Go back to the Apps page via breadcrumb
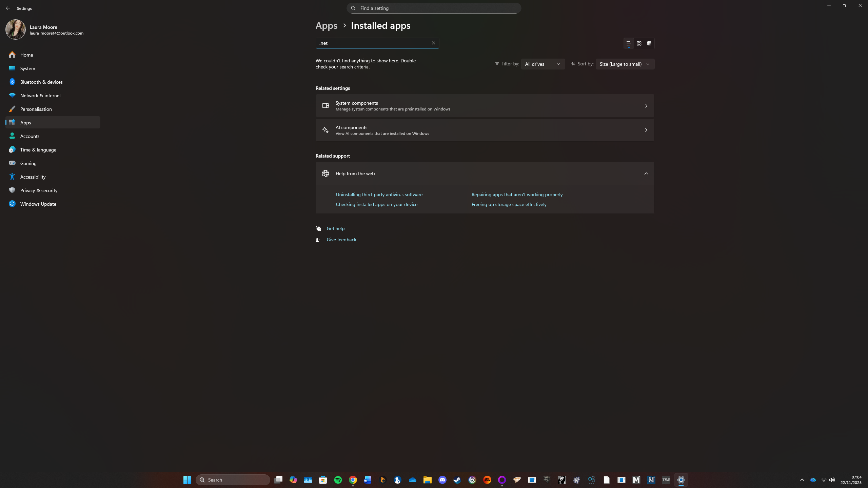This screenshot has height=488, width=868. click(326, 25)
